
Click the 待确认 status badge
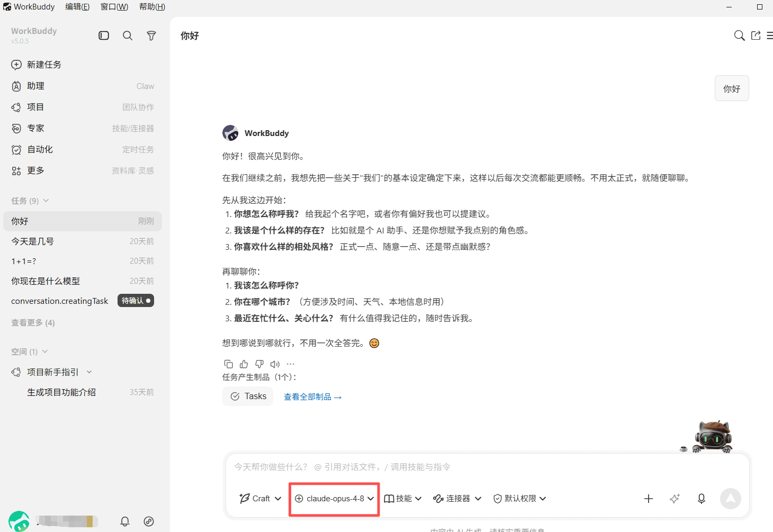136,301
